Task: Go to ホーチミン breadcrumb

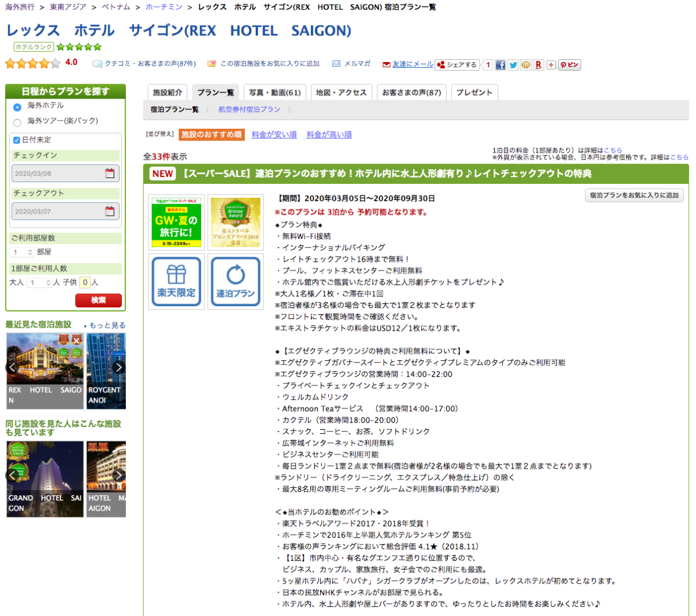Action: click(164, 7)
